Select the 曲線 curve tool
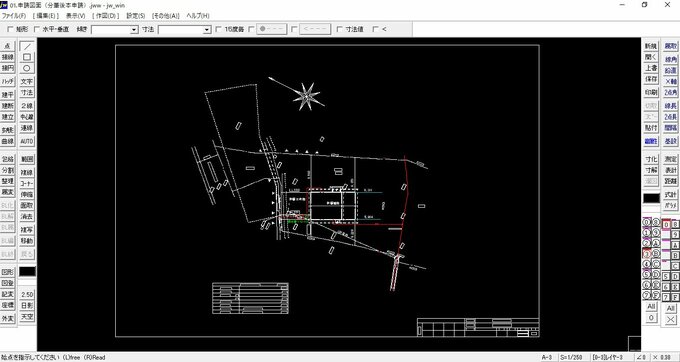Image resolution: width=680 pixels, height=362 pixels. click(x=7, y=141)
